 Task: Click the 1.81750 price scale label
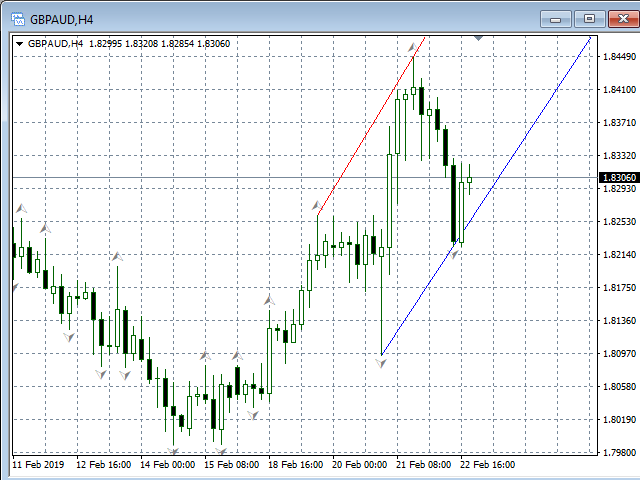pyautogui.click(x=620, y=288)
